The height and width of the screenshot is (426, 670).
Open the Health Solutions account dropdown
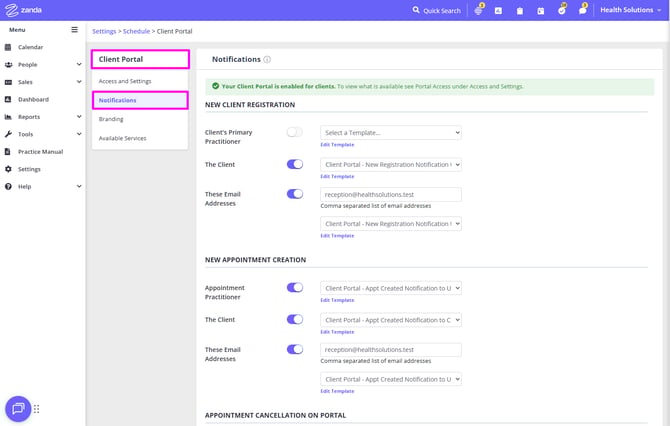[x=631, y=11]
